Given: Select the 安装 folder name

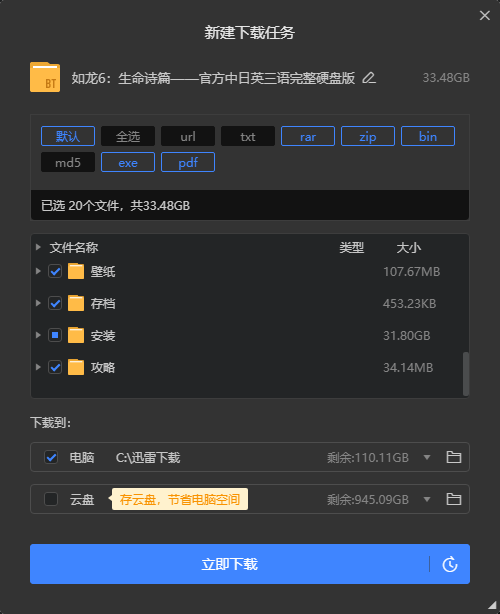Looking at the screenshot, I should (x=103, y=336).
